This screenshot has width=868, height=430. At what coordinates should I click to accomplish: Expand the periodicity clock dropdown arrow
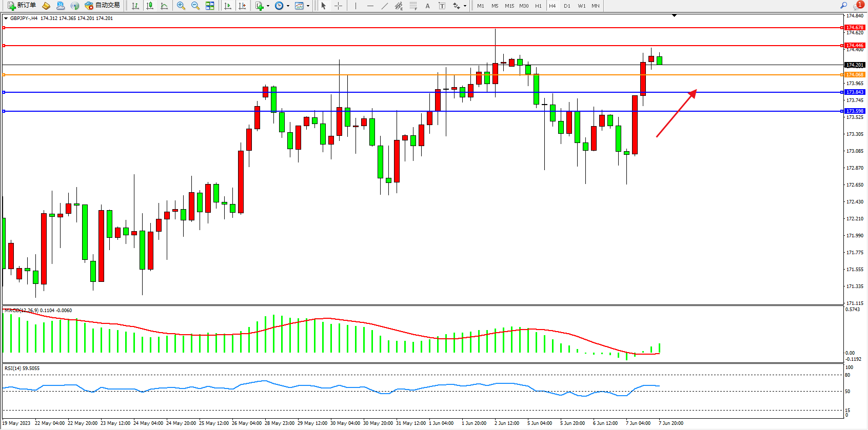288,6
